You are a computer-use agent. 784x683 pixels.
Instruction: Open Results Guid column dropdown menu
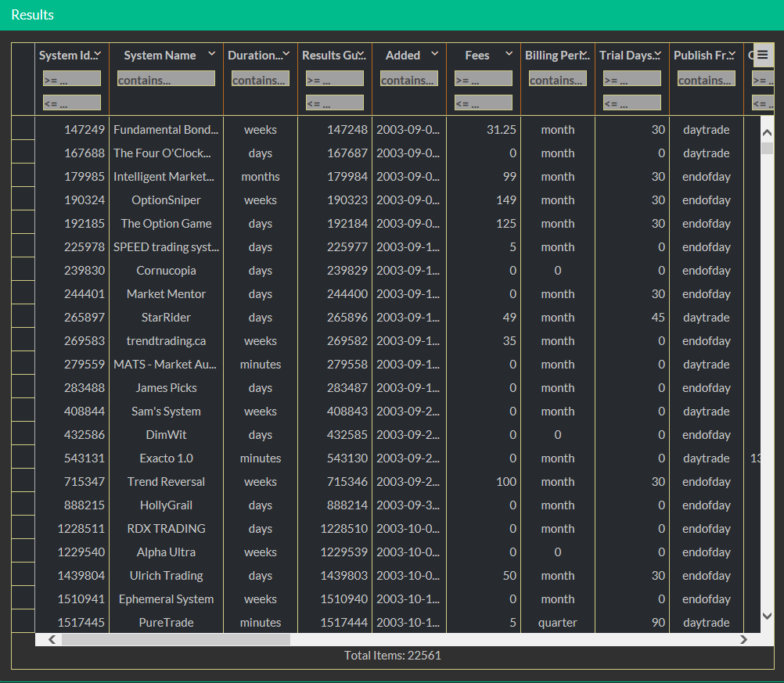coord(361,54)
